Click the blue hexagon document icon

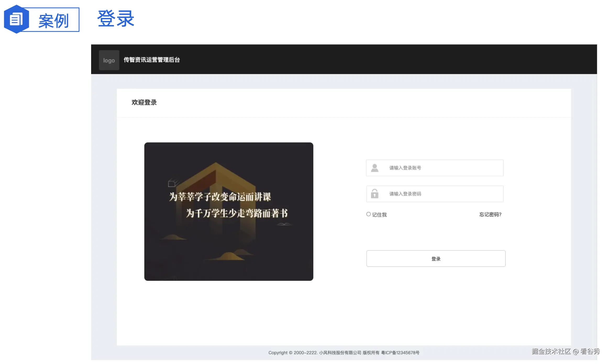point(16,19)
